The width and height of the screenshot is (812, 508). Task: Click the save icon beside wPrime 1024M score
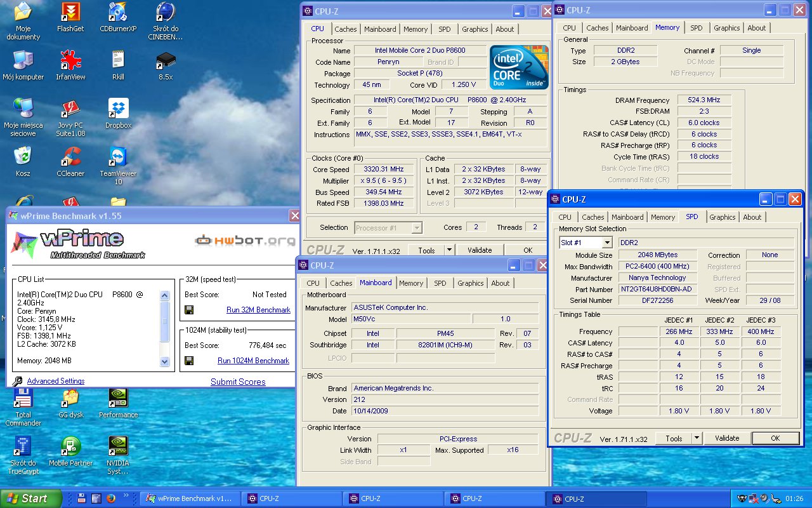coord(189,361)
